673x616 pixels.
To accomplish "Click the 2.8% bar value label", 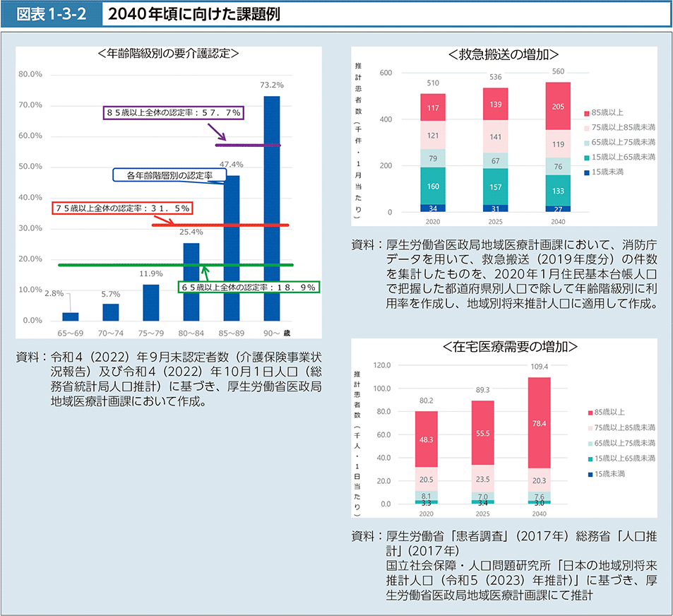I will click(x=54, y=294).
